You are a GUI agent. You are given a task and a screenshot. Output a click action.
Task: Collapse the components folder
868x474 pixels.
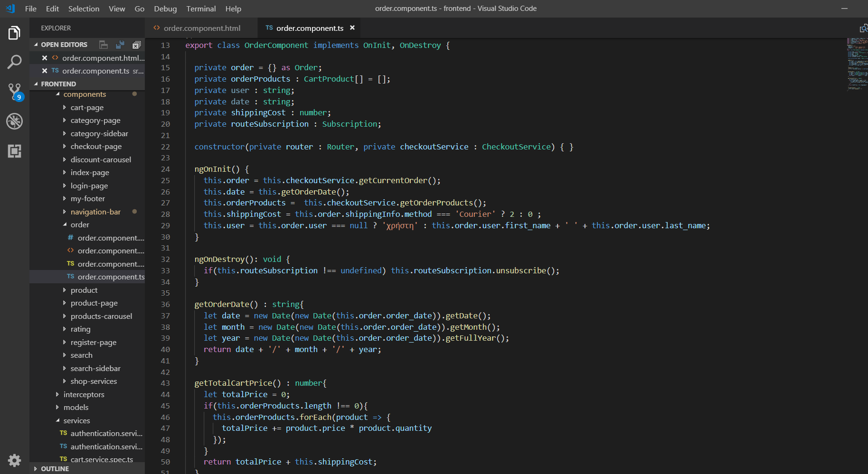(87, 94)
